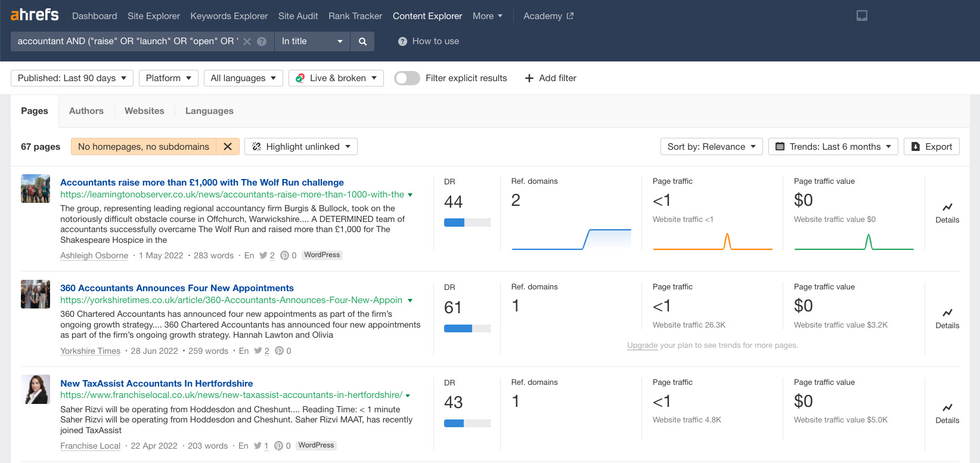Remove the 'No homepages, no subdomains' filter
Image resolution: width=980 pixels, height=463 pixels.
click(x=228, y=147)
